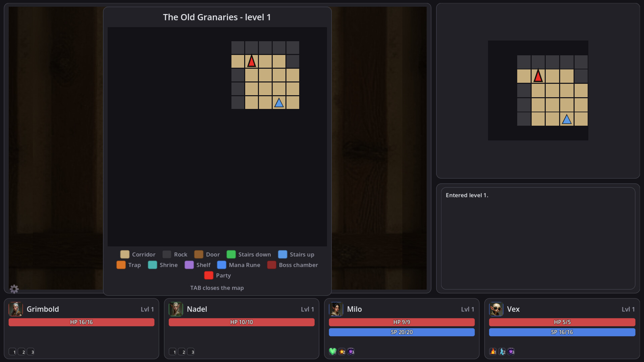Click Milo's character portrait

(336, 309)
